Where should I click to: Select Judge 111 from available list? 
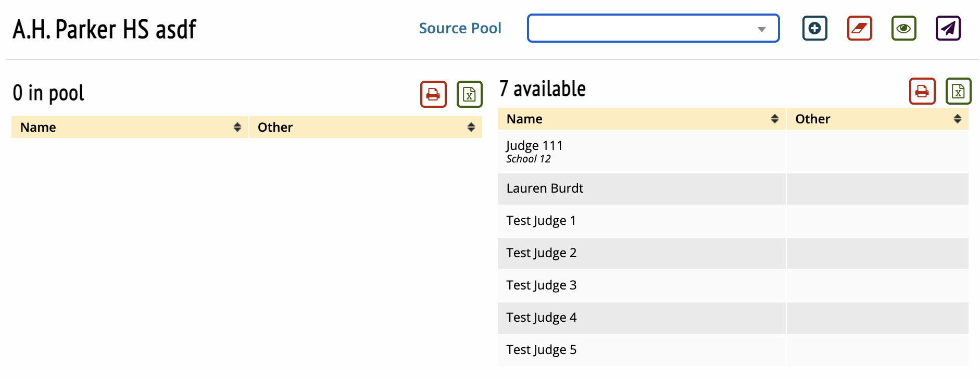534,151
